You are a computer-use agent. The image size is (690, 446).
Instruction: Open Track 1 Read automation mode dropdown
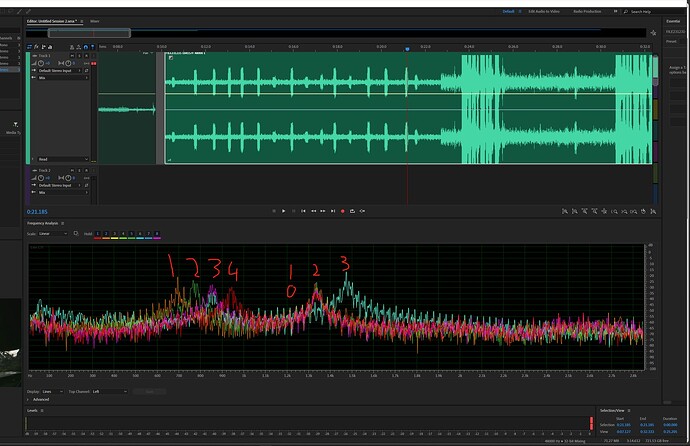pyautogui.click(x=63, y=159)
